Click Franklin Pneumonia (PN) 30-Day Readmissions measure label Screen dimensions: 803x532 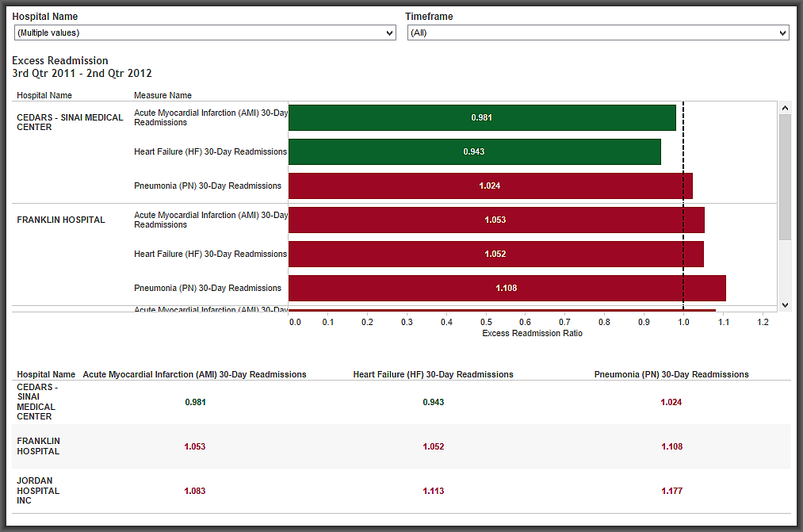(208, 289)
